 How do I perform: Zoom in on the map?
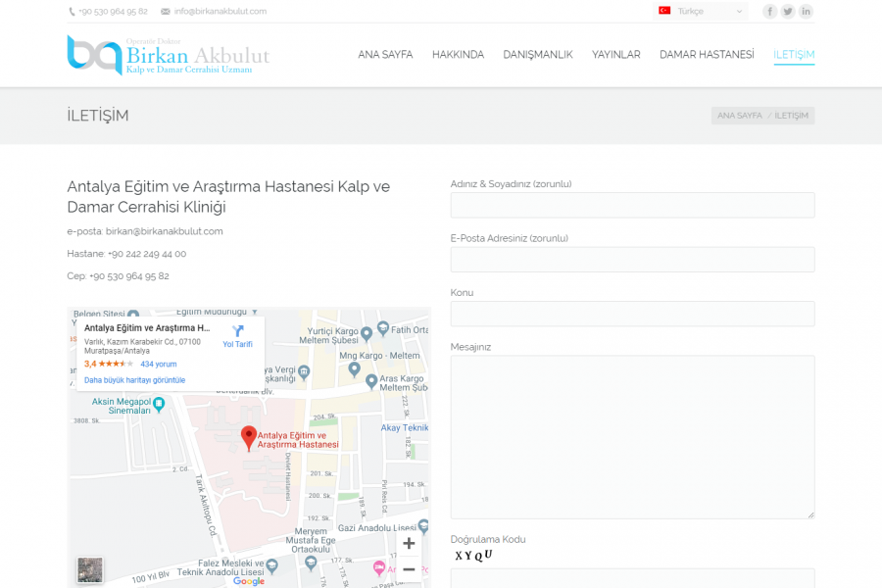(409, 544)
